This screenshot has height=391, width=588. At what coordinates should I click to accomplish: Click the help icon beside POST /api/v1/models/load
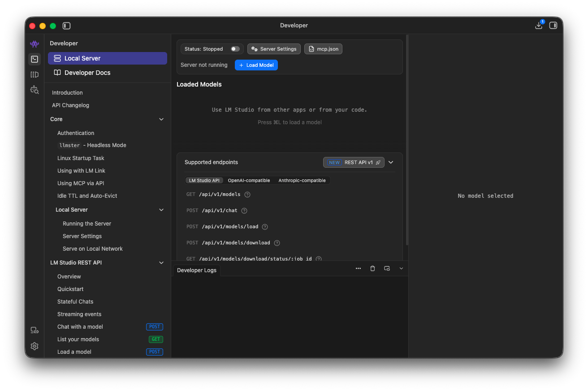(x=265, y=227)
